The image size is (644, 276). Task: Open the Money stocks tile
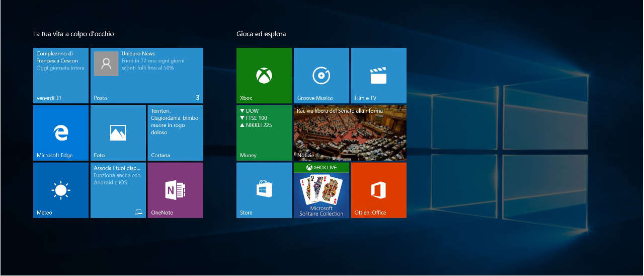pyautogui.click(x=264, y=133)
